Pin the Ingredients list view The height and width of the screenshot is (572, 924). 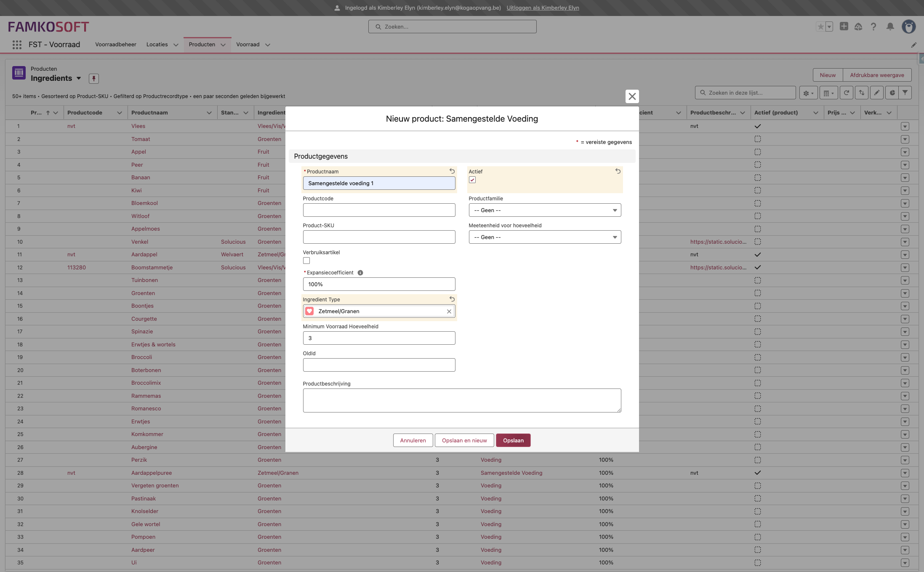(93, 78)
